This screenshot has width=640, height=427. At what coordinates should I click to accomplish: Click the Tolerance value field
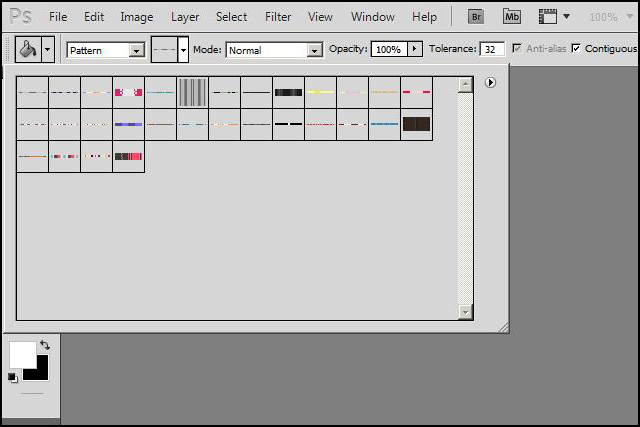pyautogui.click(x=492, y=49)
